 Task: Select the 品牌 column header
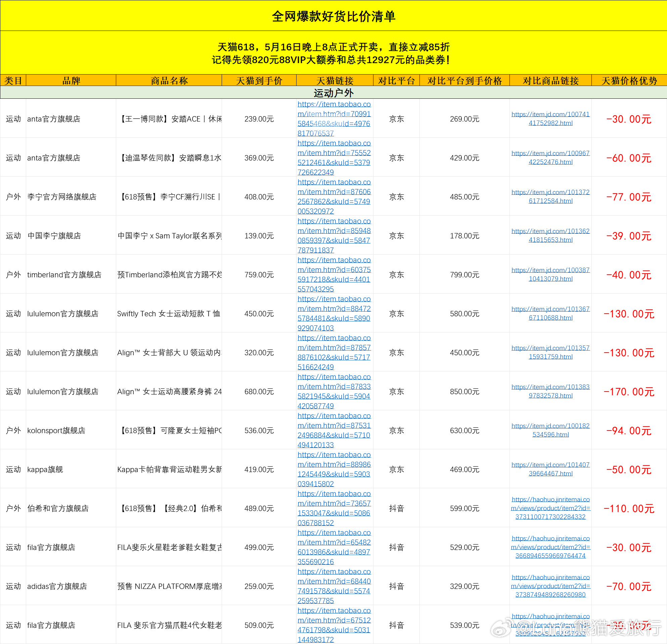(x=71, y=80)
